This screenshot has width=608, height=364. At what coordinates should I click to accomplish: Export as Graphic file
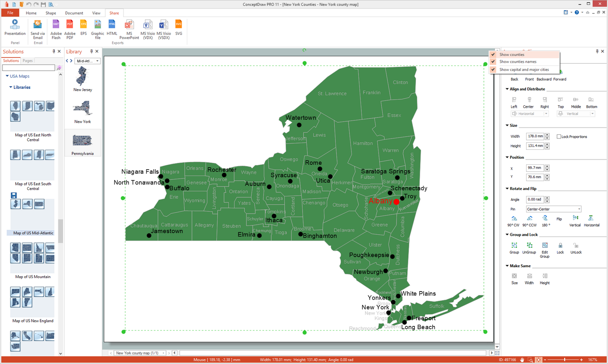pos(98,29)
